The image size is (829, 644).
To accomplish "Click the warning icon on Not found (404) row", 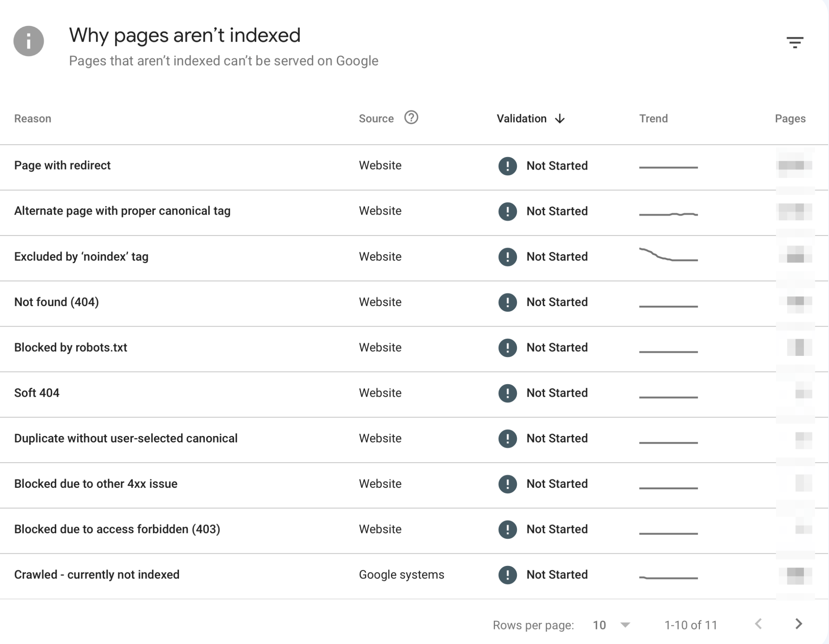I will [x=507, y=302].
